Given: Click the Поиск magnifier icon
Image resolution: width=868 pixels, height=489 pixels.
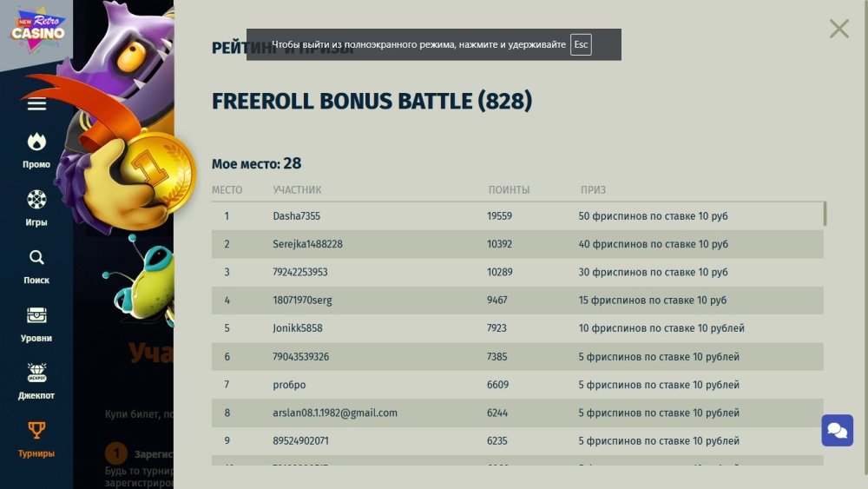Looking at the screenshot, I should click(x=36, y=258).
